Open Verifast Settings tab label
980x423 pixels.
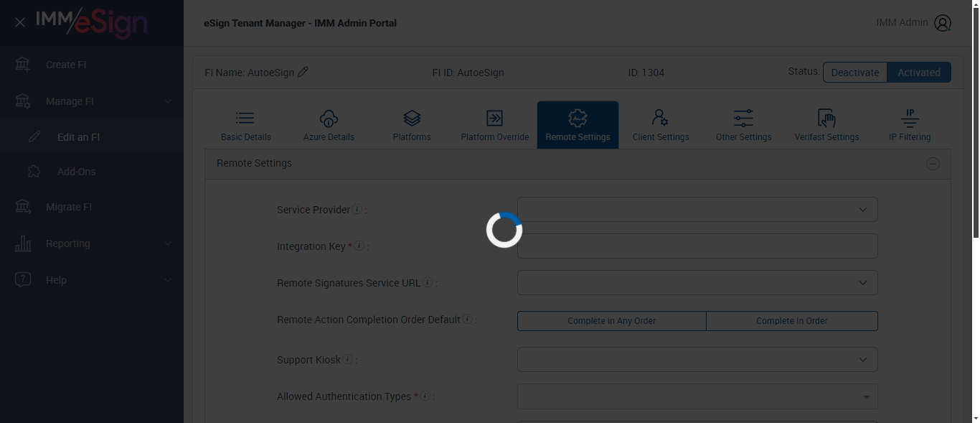(826, 137)
